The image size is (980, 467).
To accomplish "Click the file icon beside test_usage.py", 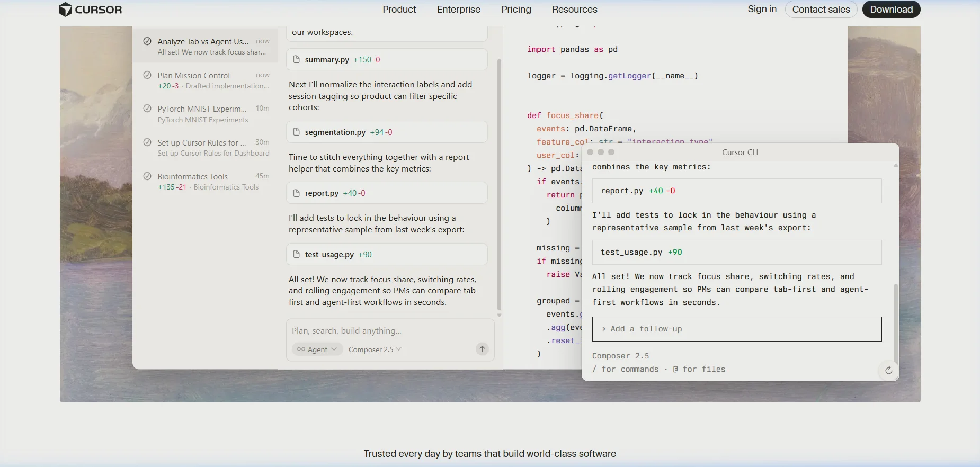I will pyautogui.click(x=297, y=254).
